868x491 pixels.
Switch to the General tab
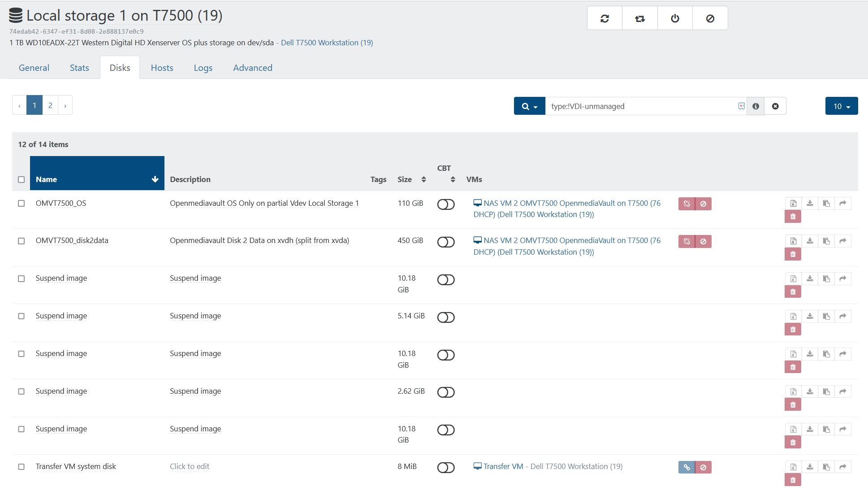[x=34, y=68]
